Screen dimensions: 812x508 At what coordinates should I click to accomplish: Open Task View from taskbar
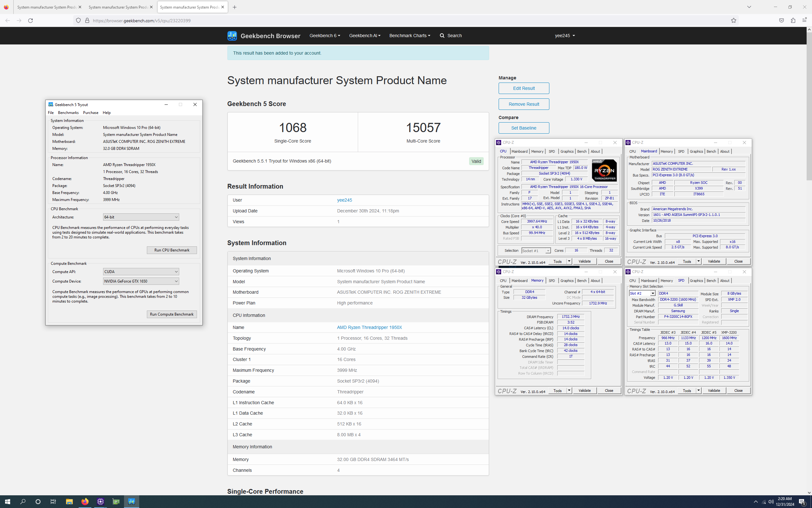point(53,502)
